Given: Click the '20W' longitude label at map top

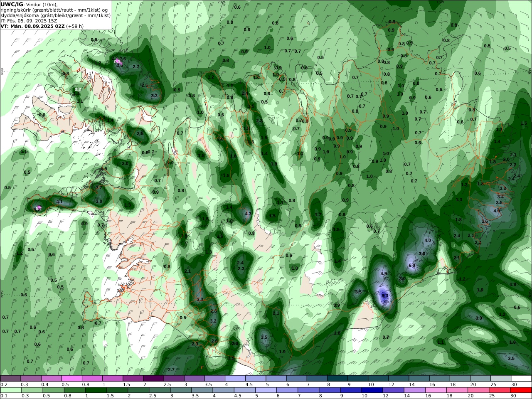Looking at the screenshot, I should click(221, 2).
